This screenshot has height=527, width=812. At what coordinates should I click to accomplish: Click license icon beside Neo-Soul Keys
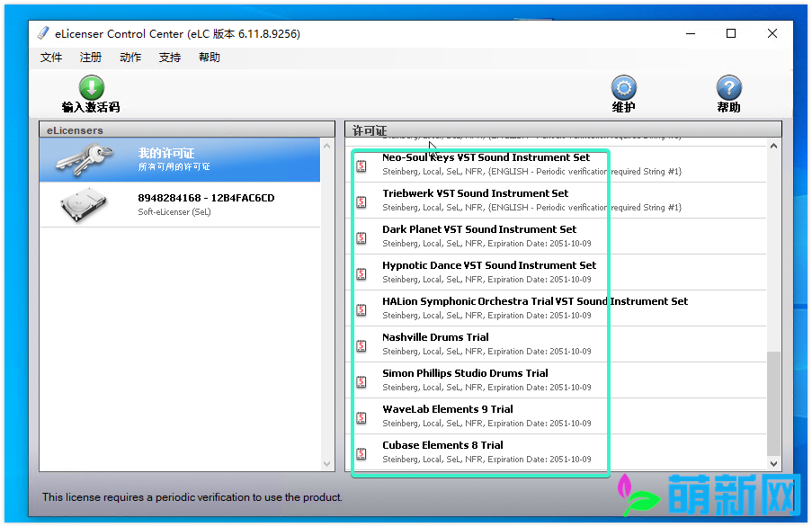361,165
